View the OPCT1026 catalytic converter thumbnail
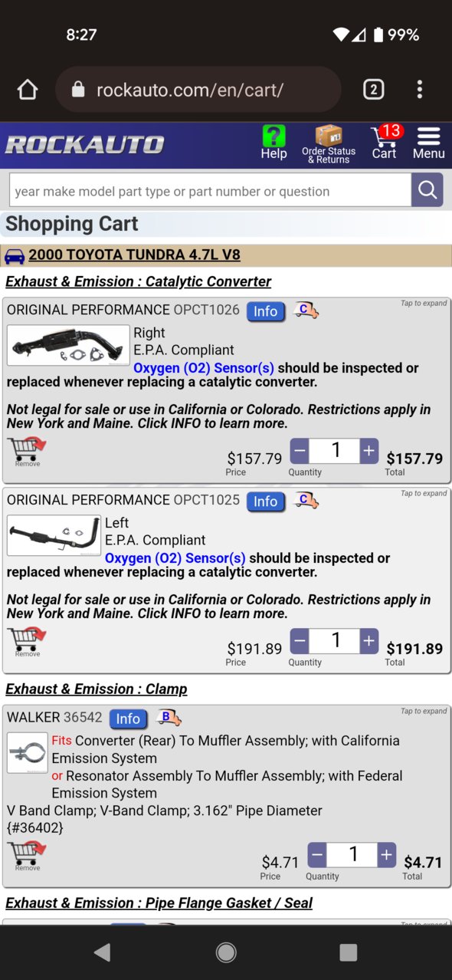This screenshot has height=980, width=452. pos(69,346)
